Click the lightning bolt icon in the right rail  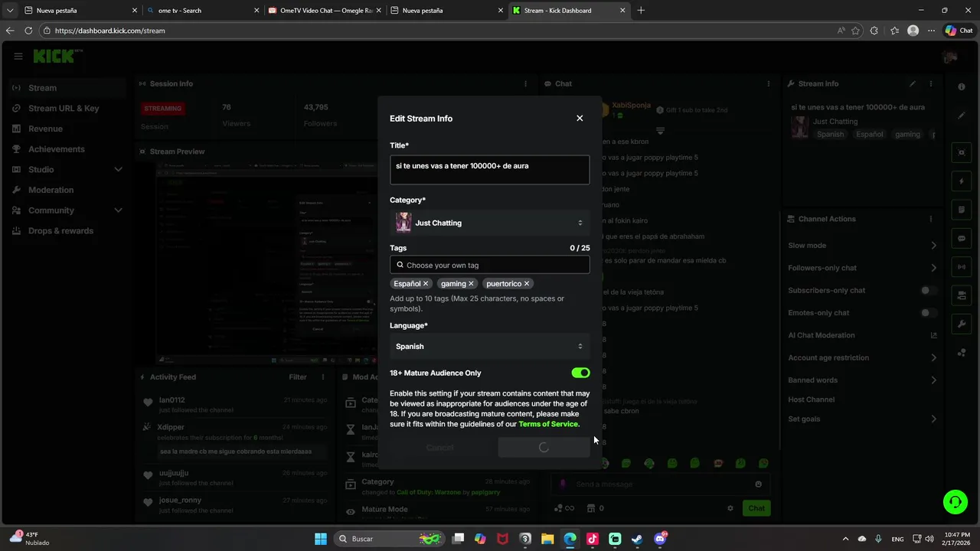962,181
